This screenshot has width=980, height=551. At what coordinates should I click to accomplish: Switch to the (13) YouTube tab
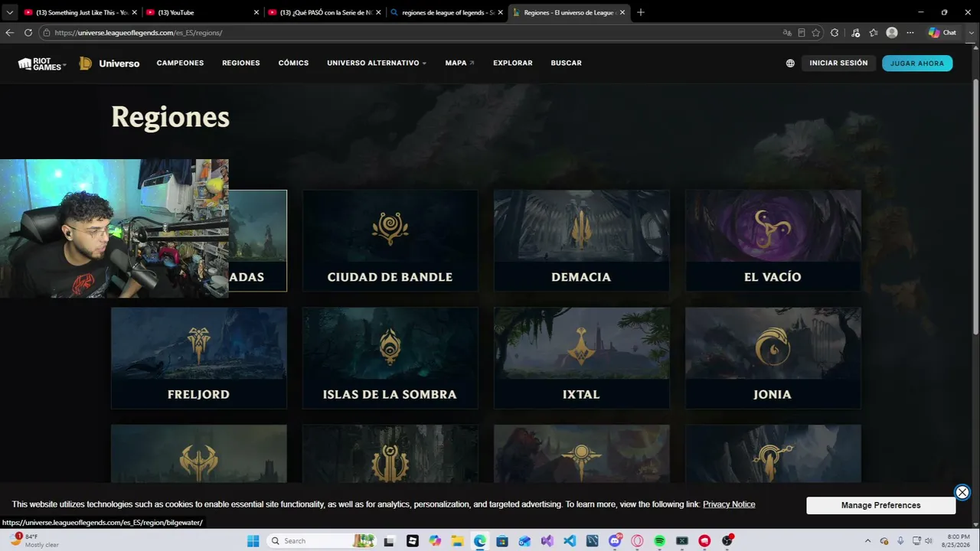point(202,12)
